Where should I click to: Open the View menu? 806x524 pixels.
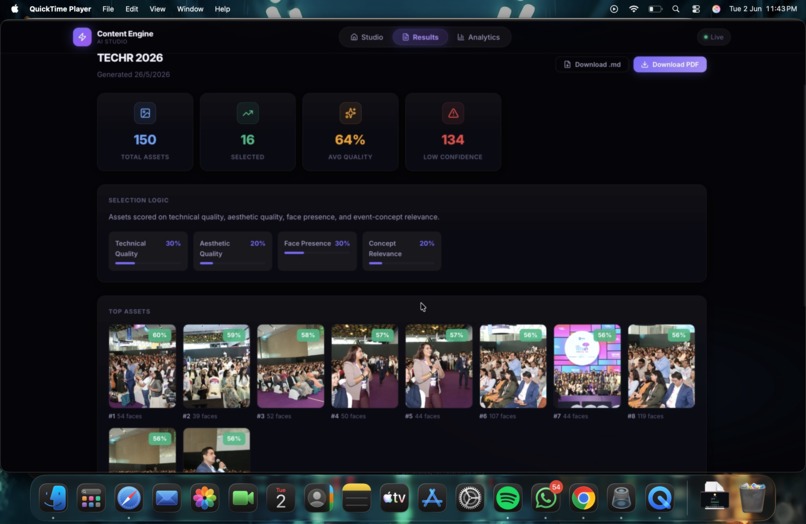[x=157, y=9]
